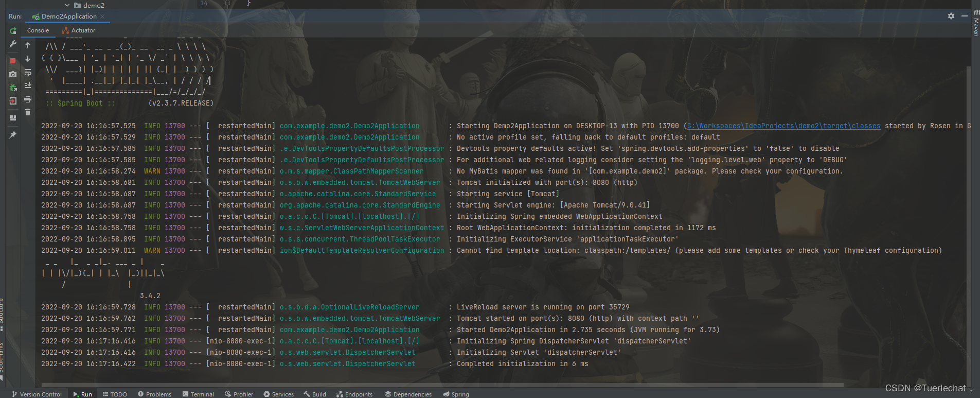Viewport: 980px width, 398px height.
Task: Open Version Control tool window
Action: 37,394
